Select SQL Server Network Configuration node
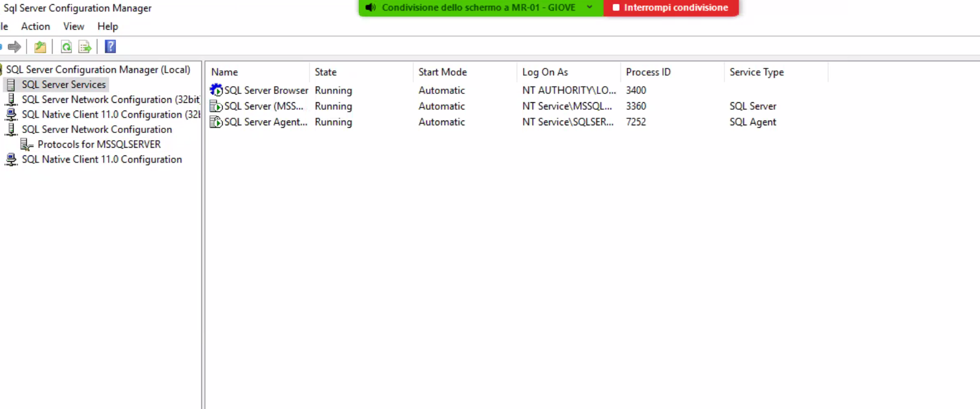 tap(97, 129)
